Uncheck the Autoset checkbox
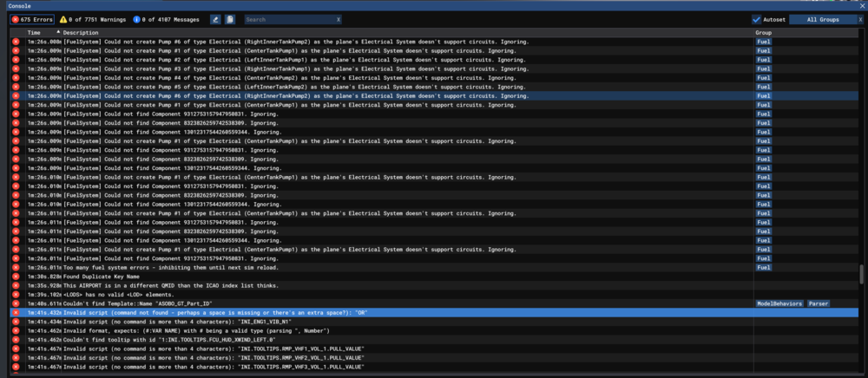The image size is (868, 378). (x=757, y=19)
